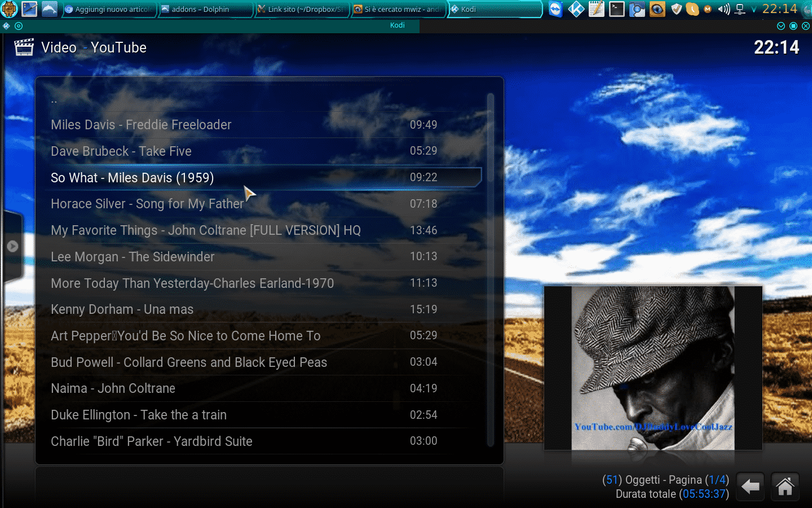Open the Android application launcher menu
Viewport: 812px width, 508px height.
coord(10,9)
